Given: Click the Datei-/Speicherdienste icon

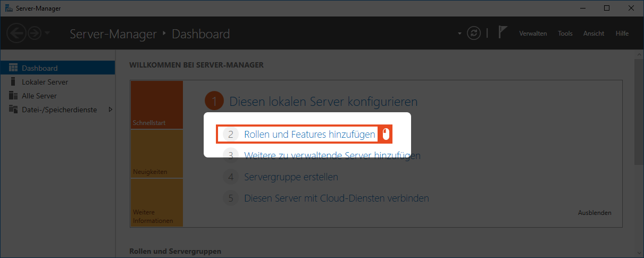Looking at the screenshot, I should [x=13, y=110].
